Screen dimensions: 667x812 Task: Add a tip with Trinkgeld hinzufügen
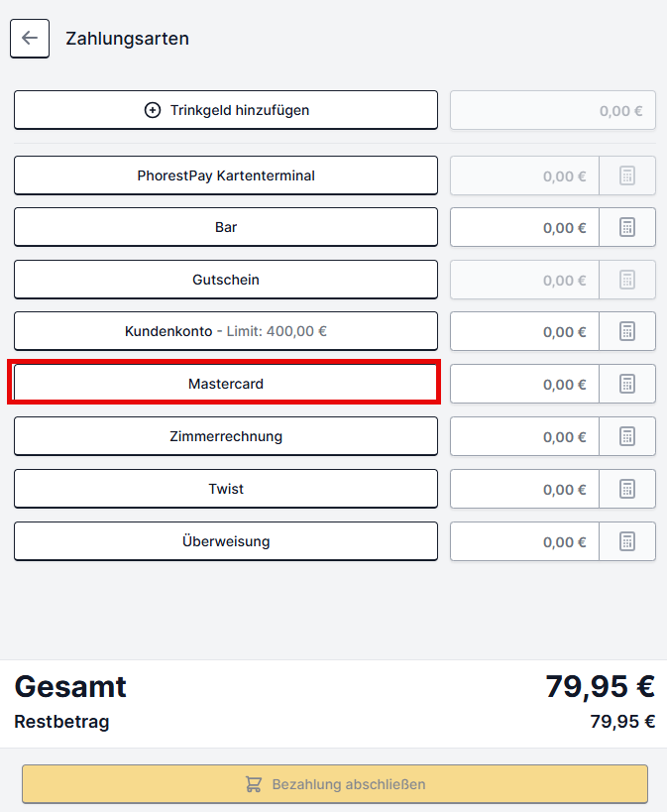tap(226, 110)
